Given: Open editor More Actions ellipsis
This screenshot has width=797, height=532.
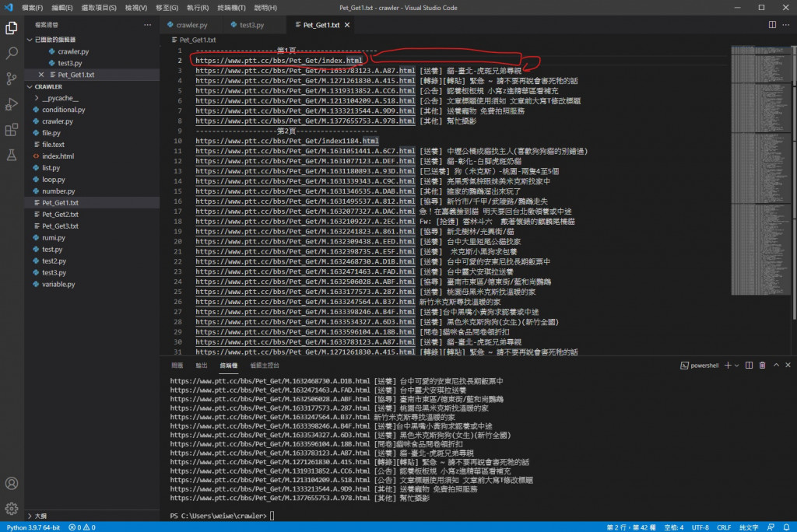Looking at the screenshot, I should pyautogui.click(x=786, y=25).
